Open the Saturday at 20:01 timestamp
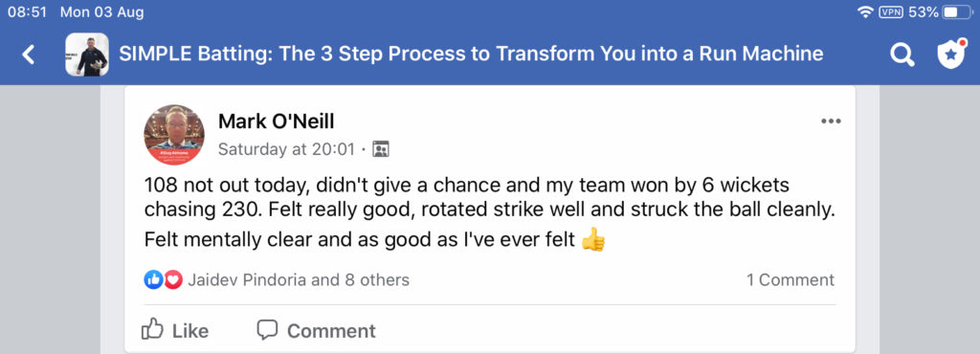Screen dimensions: 980x354 pyautogui.click(x=286, y=149)
